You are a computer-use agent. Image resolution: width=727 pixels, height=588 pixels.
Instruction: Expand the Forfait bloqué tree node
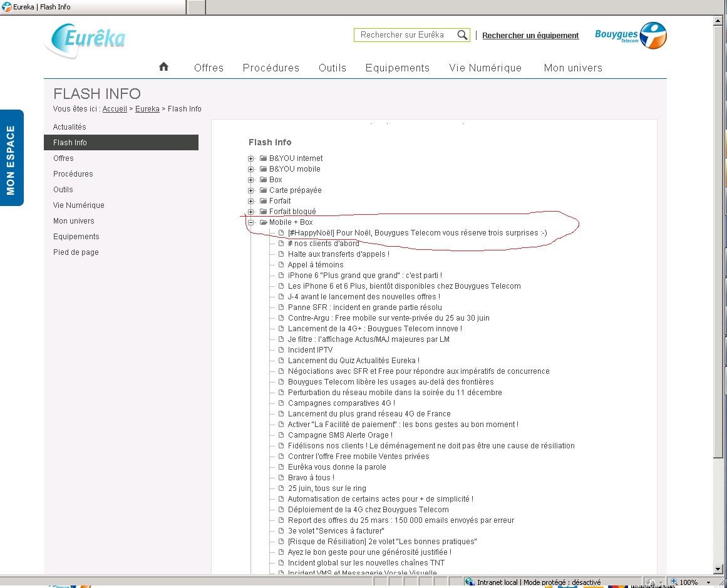(x=251, y=212)
